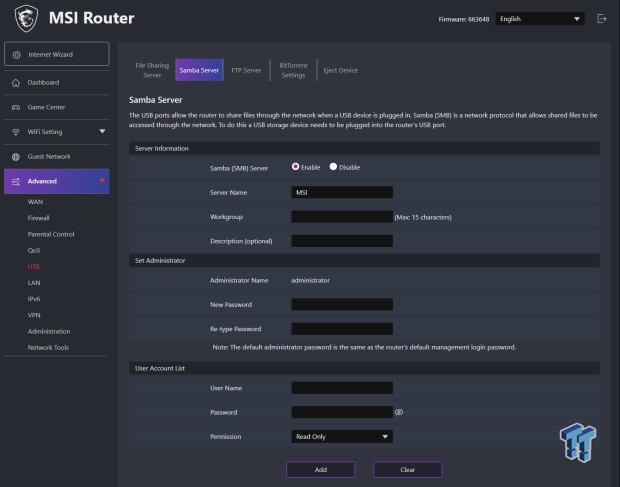Viewport: 620px width, 487px height.
Task: Select the Enable radio button for Samba
Action: click(295, 166)
